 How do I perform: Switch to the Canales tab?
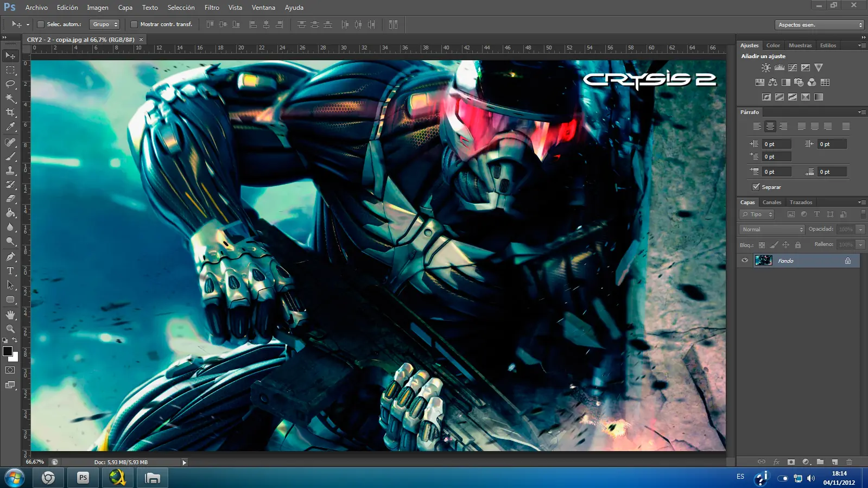pyautogui.click(x=771, y=202)
